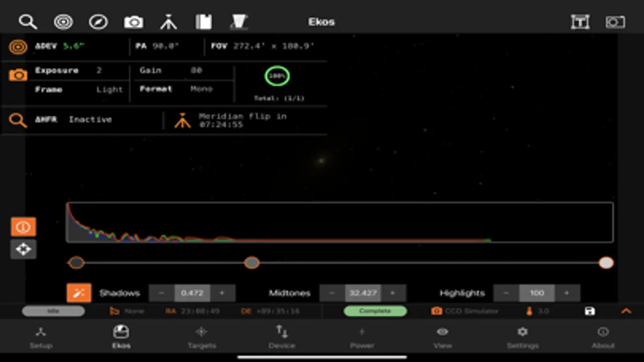Open the Focus module magnifier icon

tap(28, 22)
